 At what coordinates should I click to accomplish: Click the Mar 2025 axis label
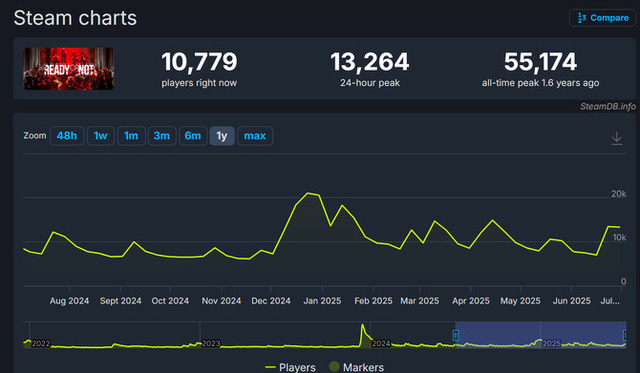(x=420, y=301)
